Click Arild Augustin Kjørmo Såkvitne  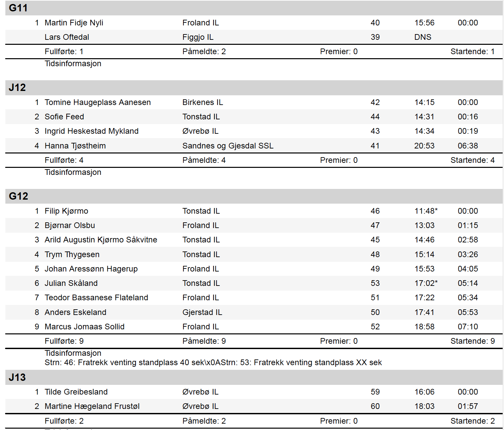(x=101, y=240)
